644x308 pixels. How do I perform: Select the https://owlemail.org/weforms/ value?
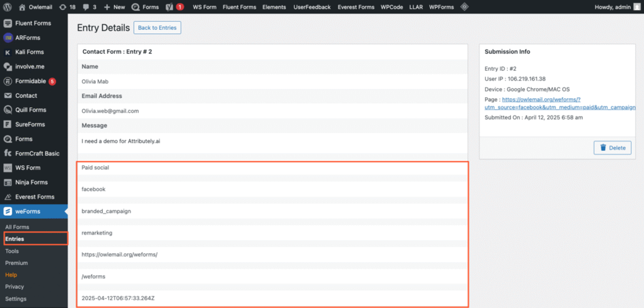(x=120, y=254)
